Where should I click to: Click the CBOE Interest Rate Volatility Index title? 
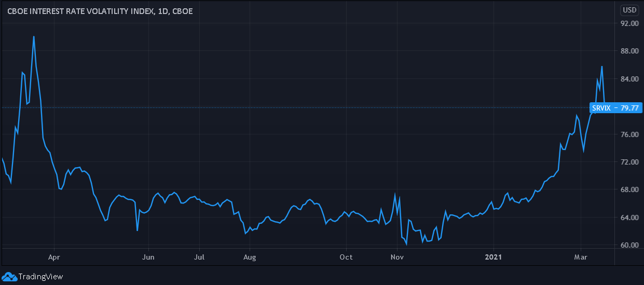[100, 11]
